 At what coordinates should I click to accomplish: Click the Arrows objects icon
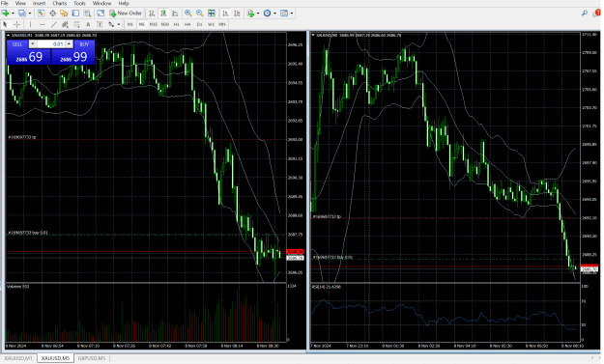click(x=111, y=24)
